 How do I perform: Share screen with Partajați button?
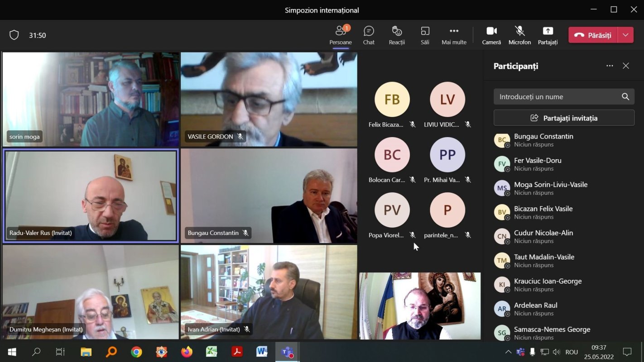point(548,35)
